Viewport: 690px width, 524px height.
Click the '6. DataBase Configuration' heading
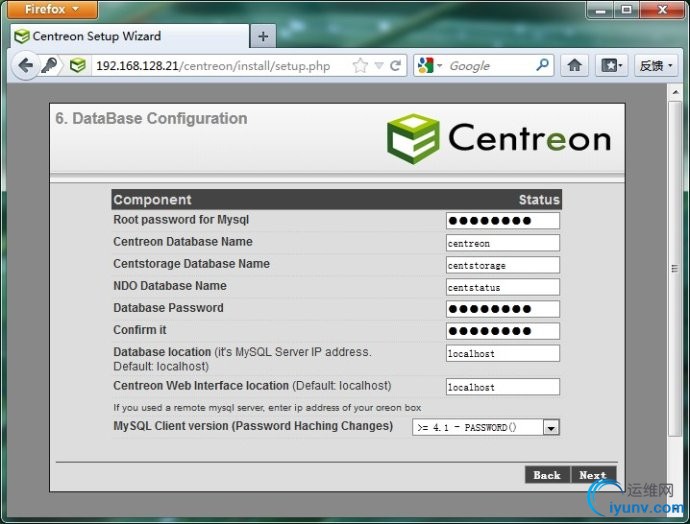tap(151, 118)
